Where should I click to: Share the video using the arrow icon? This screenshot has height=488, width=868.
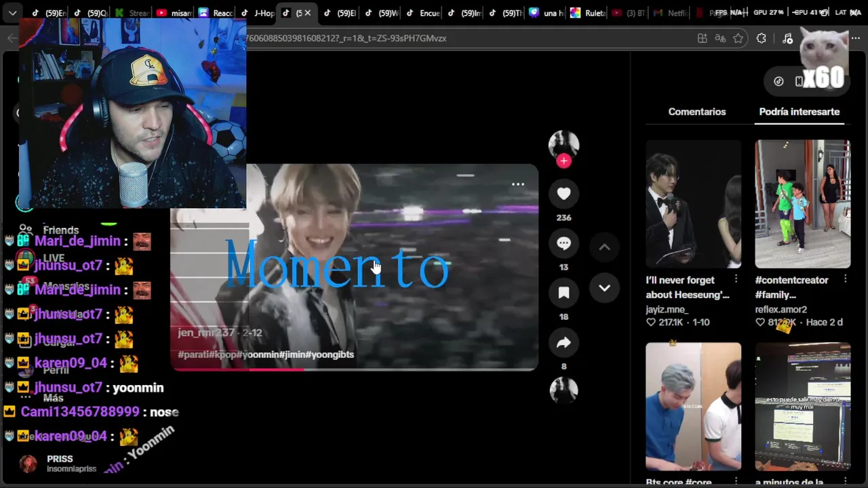[x=564, y=343]
